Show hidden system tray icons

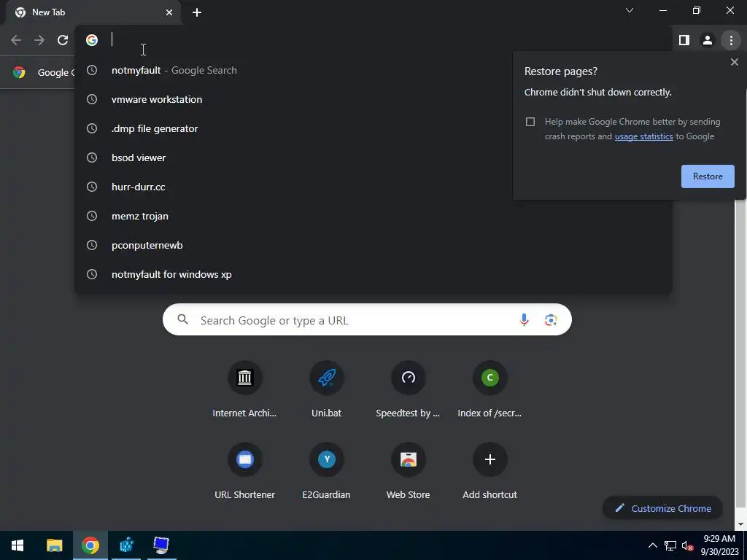tap(653, 545)
